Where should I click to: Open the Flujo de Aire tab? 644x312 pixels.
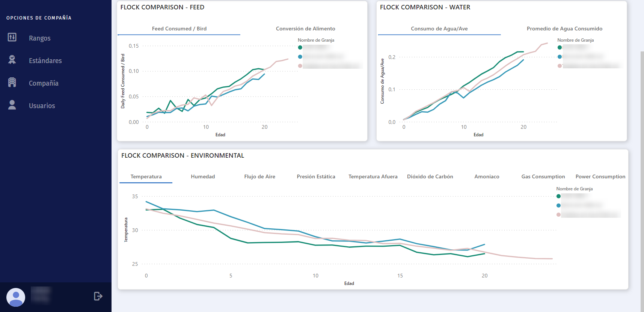pyautogui.click(x=259, y=177)
